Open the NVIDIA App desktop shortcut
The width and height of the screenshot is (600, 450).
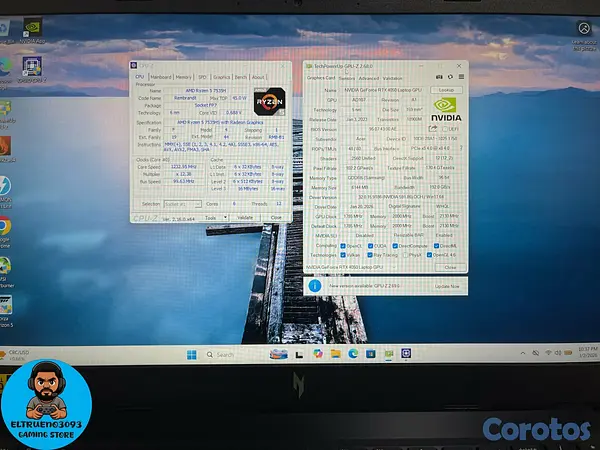[x=32, y=30]
